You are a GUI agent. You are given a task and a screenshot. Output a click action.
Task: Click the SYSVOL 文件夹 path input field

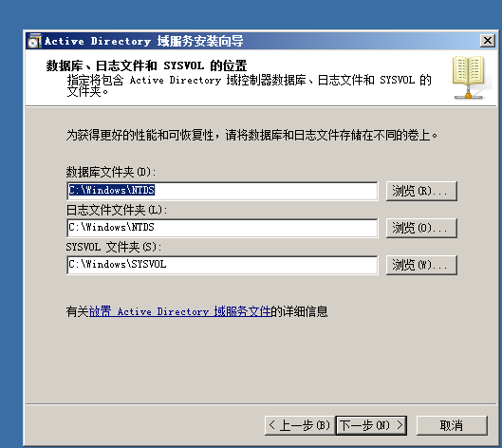[222, 265]
